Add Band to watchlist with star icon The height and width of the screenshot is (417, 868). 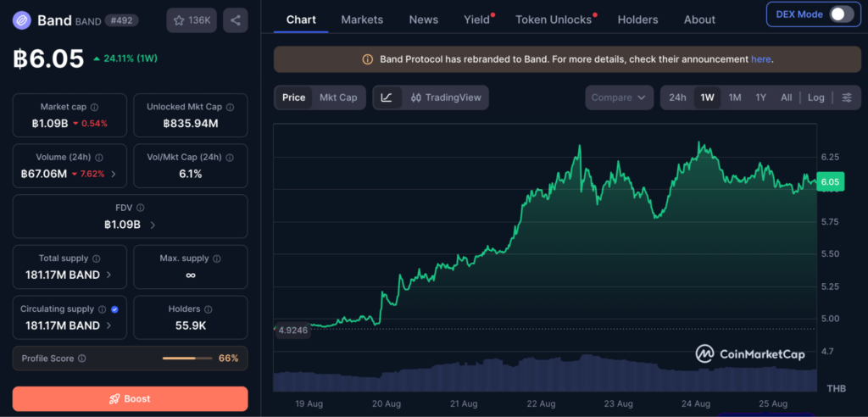(192, 20)
